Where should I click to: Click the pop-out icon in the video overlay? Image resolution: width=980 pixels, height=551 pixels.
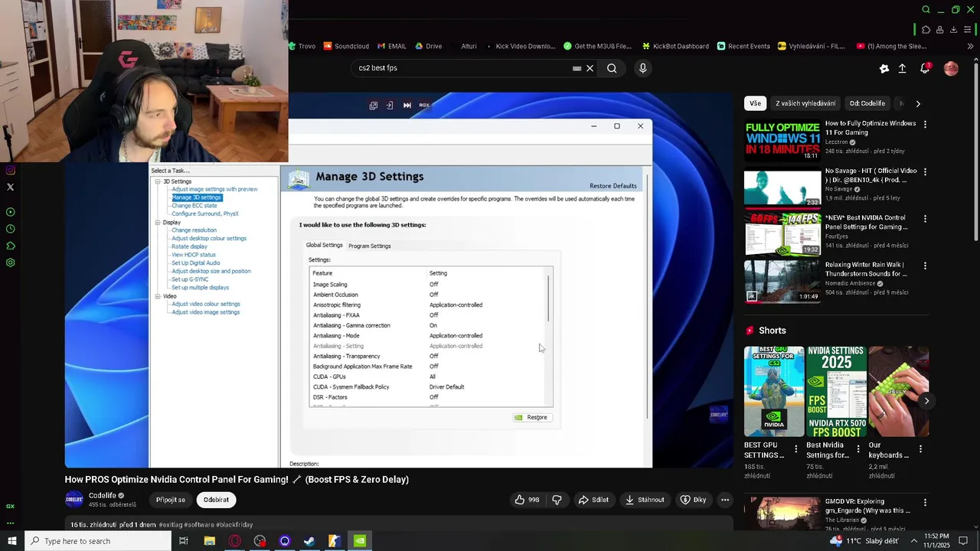pyautogui.click(x=374, y=106)
